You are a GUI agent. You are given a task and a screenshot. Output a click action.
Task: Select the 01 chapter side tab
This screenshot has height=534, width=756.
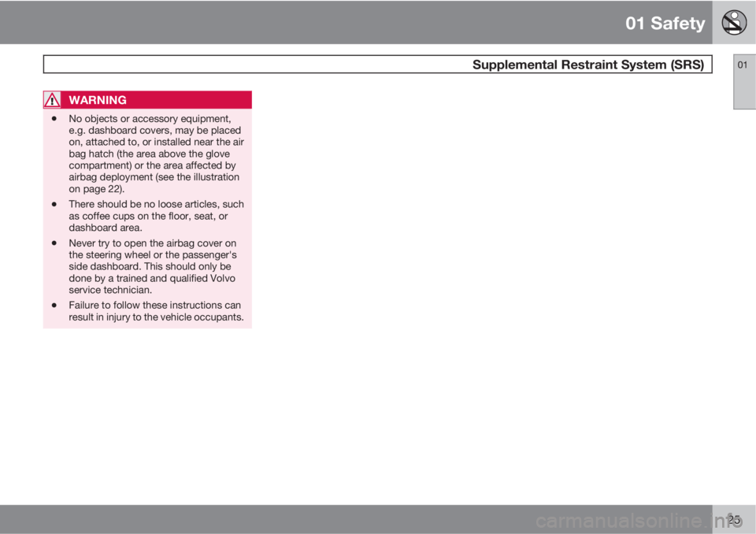tap(744, 82)
